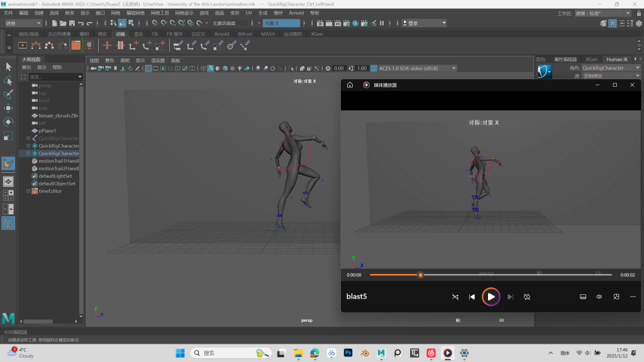Screen dimensions: 644x362
Task: Click the Playblast shelf icon
Action: [23, 45]
